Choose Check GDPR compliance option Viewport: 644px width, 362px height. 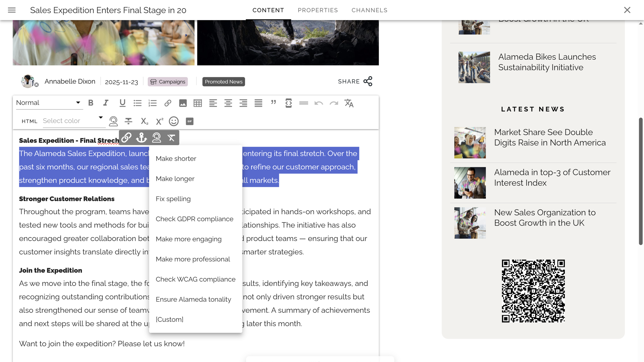[194, 219]
